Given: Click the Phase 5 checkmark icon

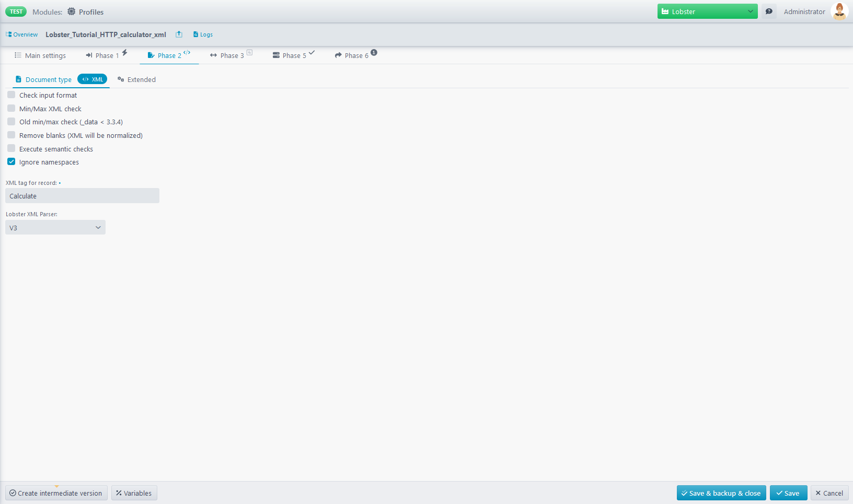Looking at the screenshot, I should (x=312, y=52).
